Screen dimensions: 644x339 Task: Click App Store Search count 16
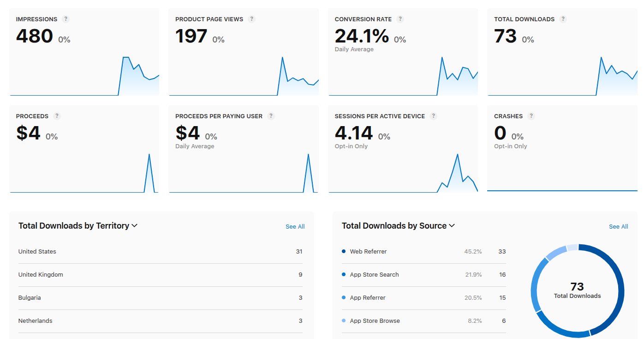(x=502, y=275)
